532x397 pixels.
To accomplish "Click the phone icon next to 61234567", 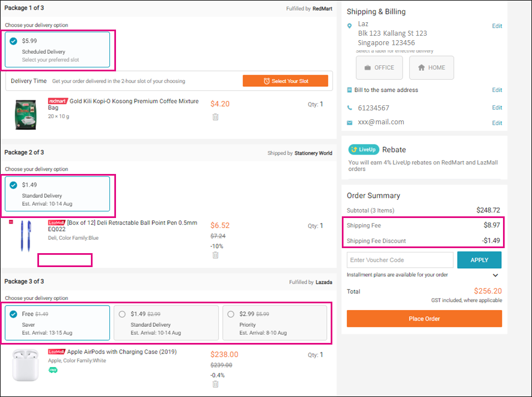I will coord(350,108).
